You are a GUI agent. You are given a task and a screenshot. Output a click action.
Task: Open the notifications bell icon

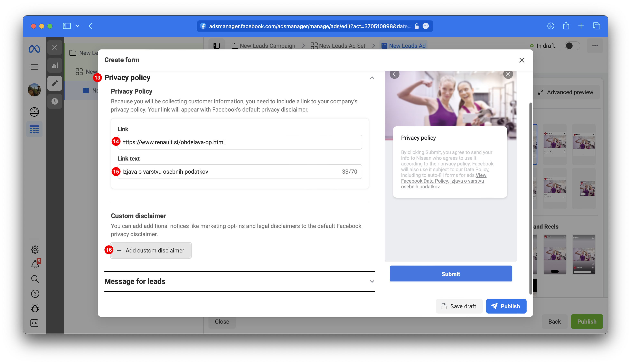point(35,265)
